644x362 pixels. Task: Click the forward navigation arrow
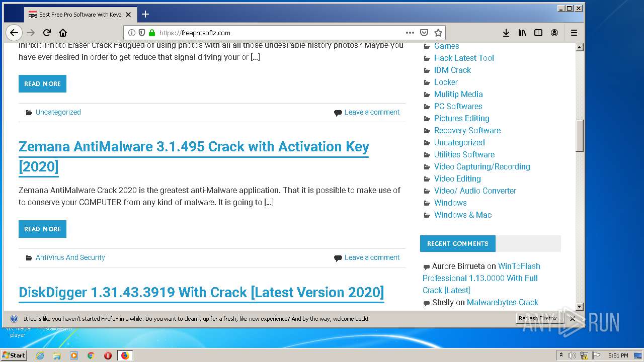pos(31,33)
